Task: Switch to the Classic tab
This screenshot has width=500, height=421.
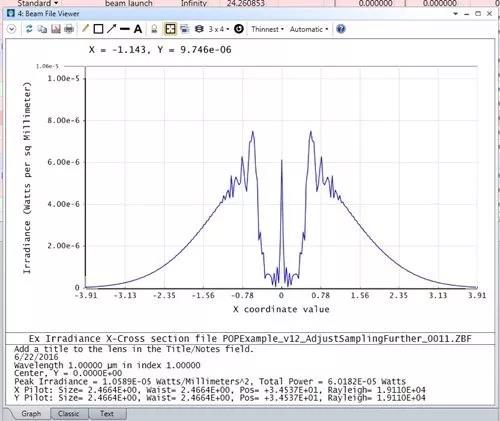Action: click(x=69, y=414)
